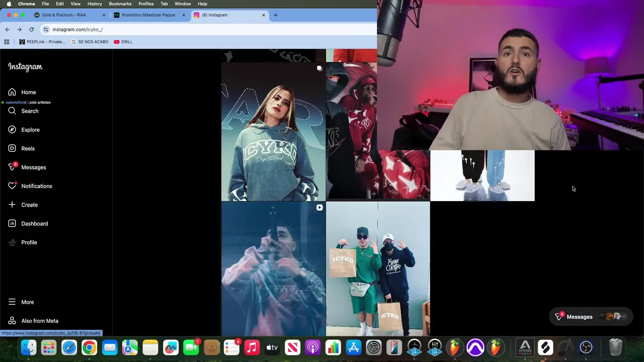Open Messages icon with badge 8
The height and width of the screenshot is (362, 644).
pyautogui.click(x=12, y=167)
